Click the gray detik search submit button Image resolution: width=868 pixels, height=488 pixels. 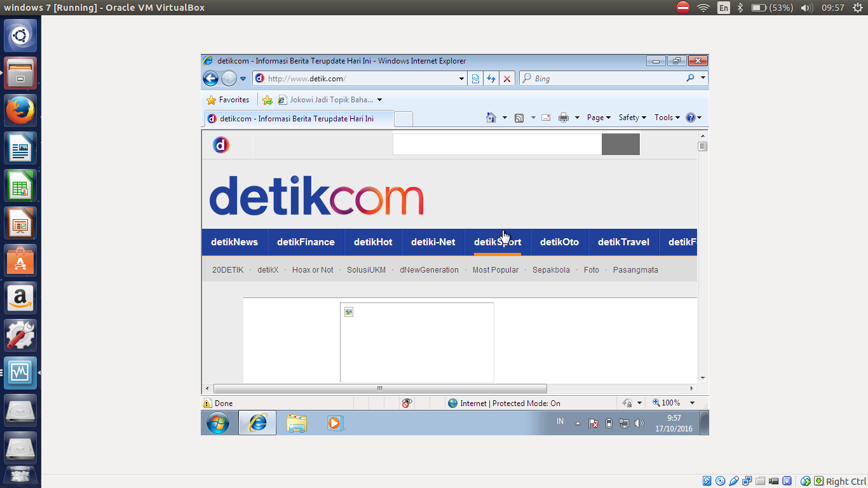click(x=621, y=144)
